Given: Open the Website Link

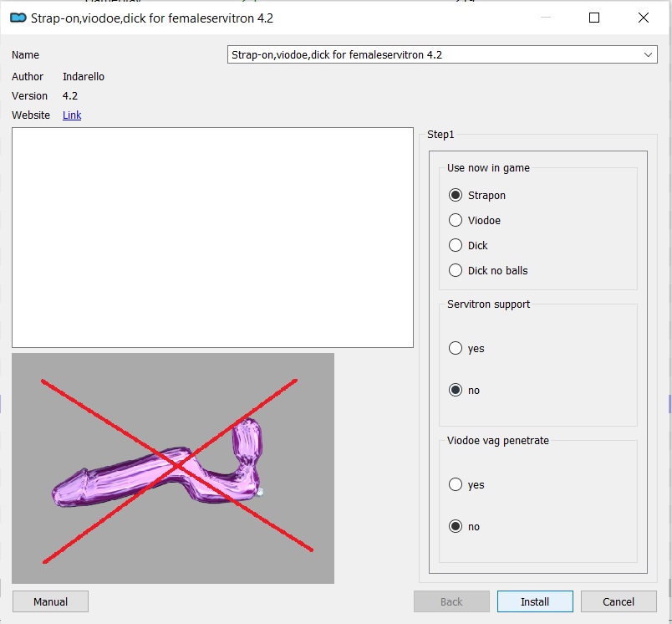Looking at the screenshot, I should 72,115.
